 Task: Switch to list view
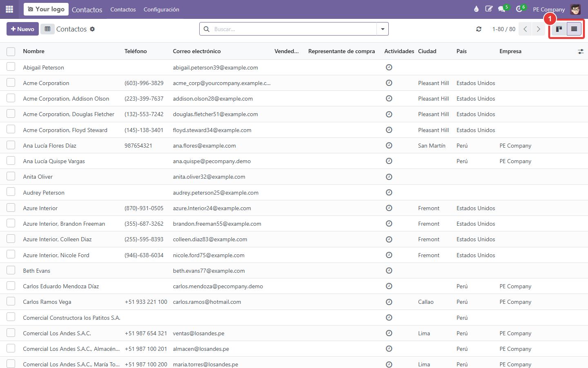574,29
